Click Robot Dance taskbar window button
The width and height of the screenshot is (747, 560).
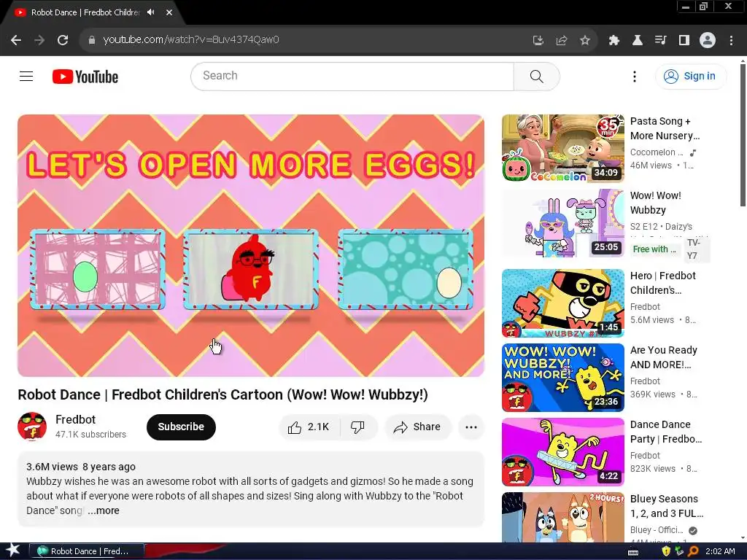coord(87,551)
